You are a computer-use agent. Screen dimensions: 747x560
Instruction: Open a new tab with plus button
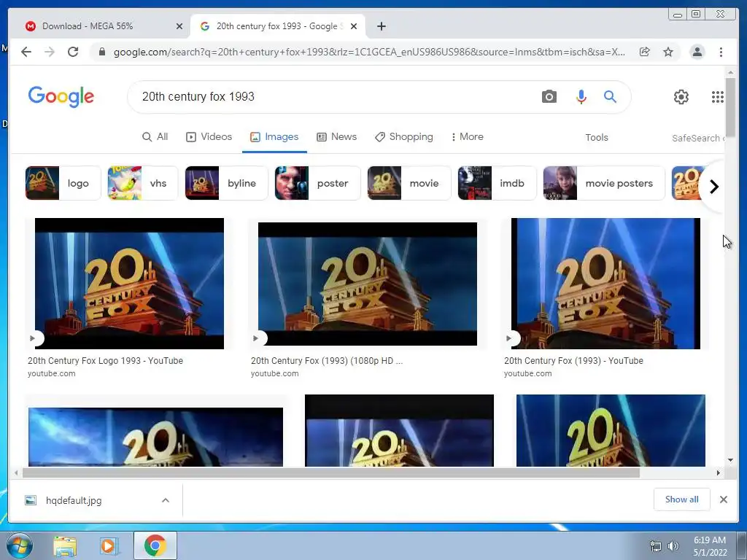click(x=381, y=26)
